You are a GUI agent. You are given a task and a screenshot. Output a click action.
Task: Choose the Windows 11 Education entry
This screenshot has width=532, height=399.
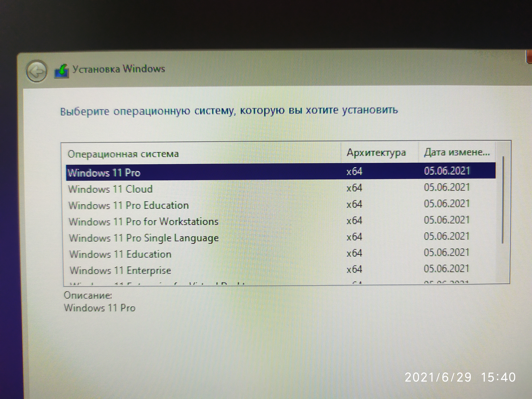coord(120,254)
